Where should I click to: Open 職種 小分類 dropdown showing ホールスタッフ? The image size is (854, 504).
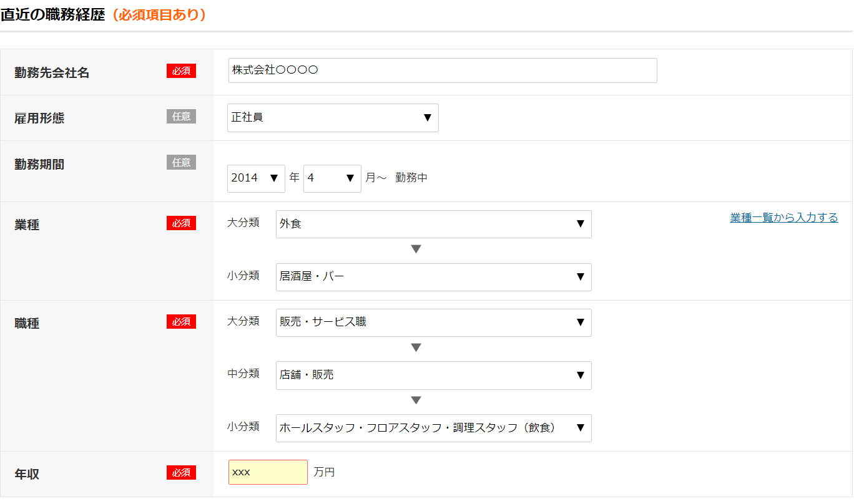click(x=433, y=428)
